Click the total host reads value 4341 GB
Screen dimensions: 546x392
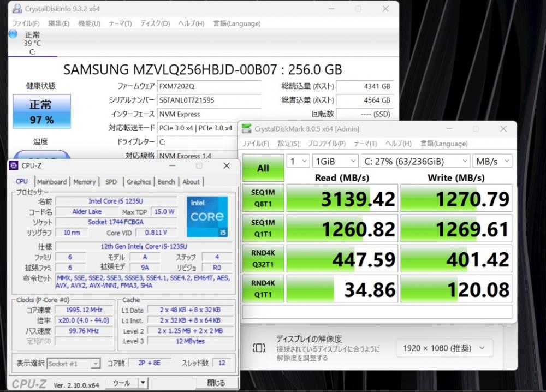click(365, 86)
